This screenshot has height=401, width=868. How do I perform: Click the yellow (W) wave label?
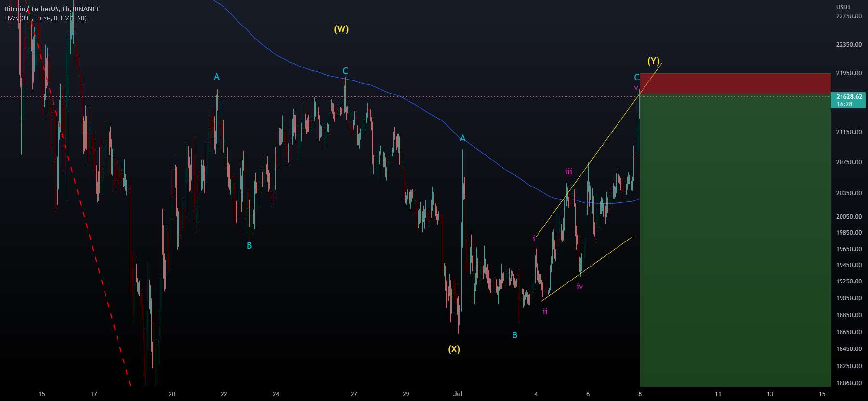341,29
